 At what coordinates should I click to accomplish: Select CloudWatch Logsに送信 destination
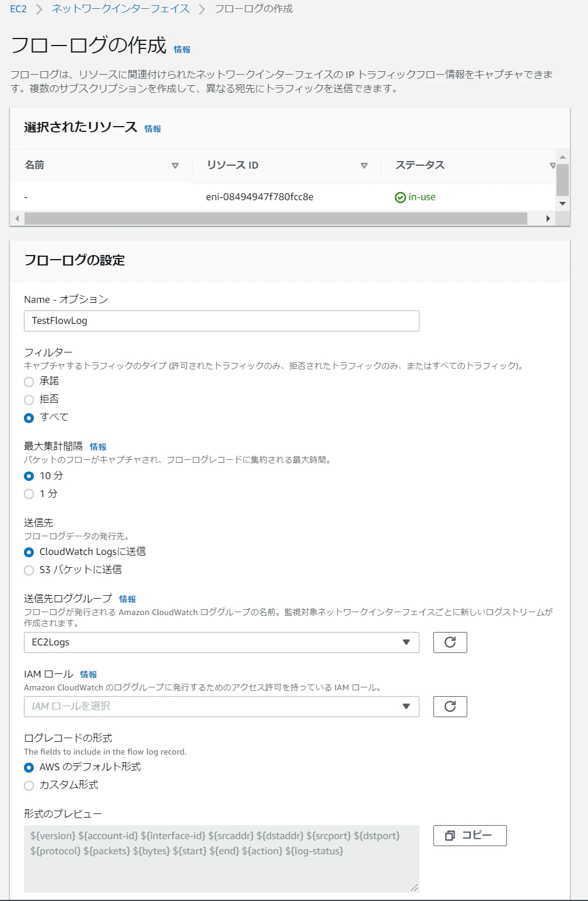29,552
